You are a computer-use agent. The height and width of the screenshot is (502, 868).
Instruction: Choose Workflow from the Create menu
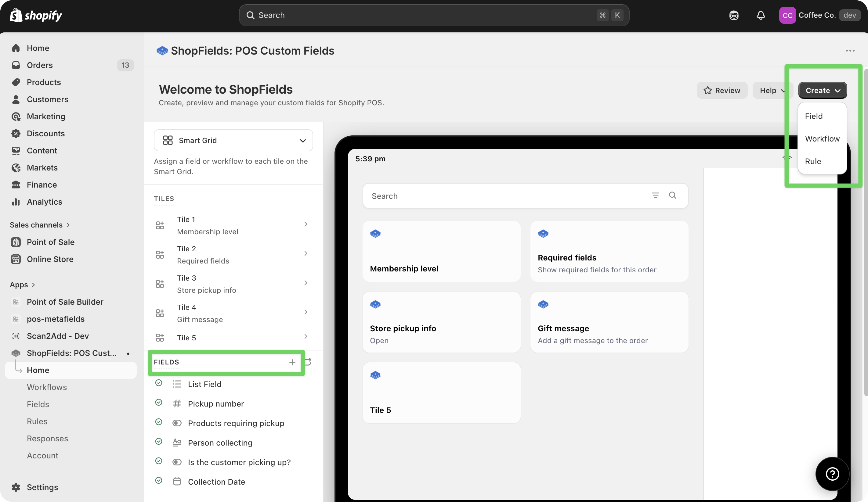(822, 139)
